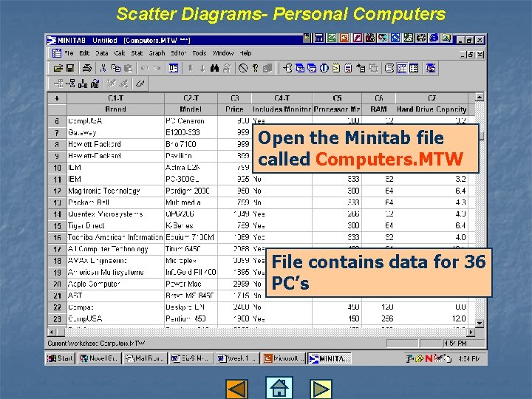This screenshot has width=532, height=399.
Task: Click the Insert Rows icon in second toolbar
Action: [x=70, y=83]
